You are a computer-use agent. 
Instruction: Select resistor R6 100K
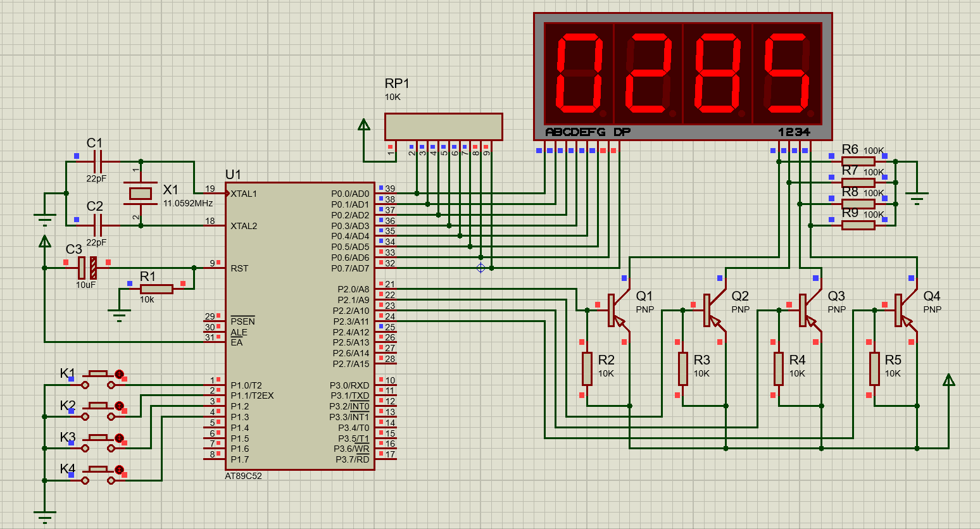(858, 162)
